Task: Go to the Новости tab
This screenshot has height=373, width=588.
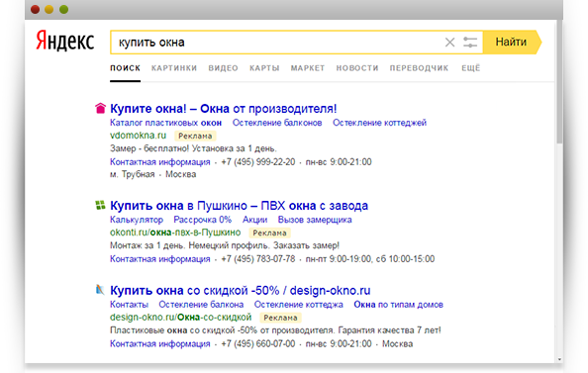Action: tap(357, 68)
